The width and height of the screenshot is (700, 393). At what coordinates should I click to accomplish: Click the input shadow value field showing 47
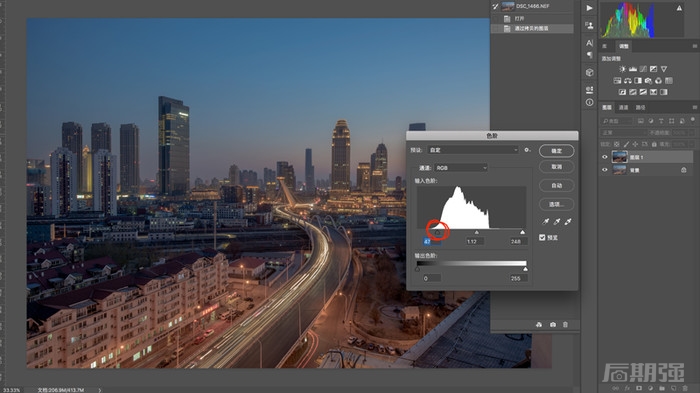(432, 242)
